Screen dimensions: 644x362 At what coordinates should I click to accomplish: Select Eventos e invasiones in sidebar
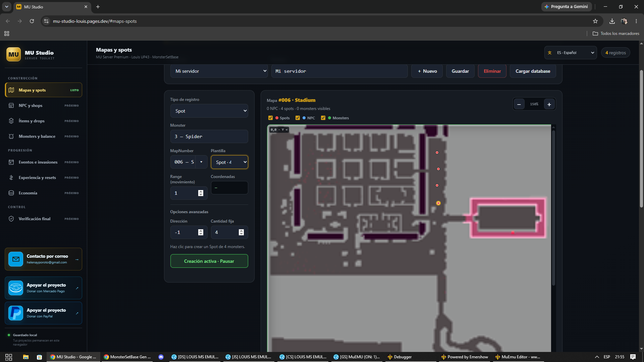pyautogui.click(x=44, y=162)
